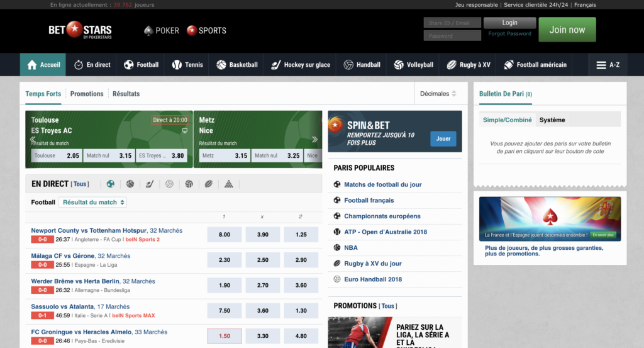This screenshot has height=348, width=644.
Task: Open the Poker section
Action: point(162,30)
